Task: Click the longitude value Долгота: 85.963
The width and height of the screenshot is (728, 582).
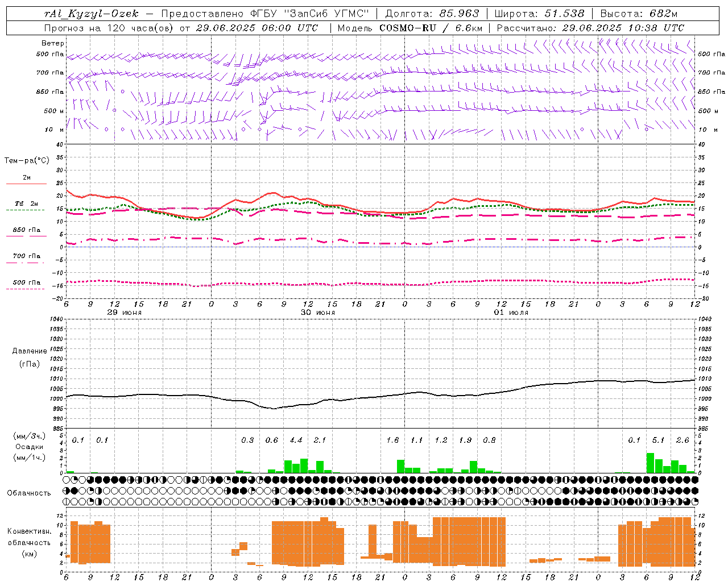Action: pos(432,14)
